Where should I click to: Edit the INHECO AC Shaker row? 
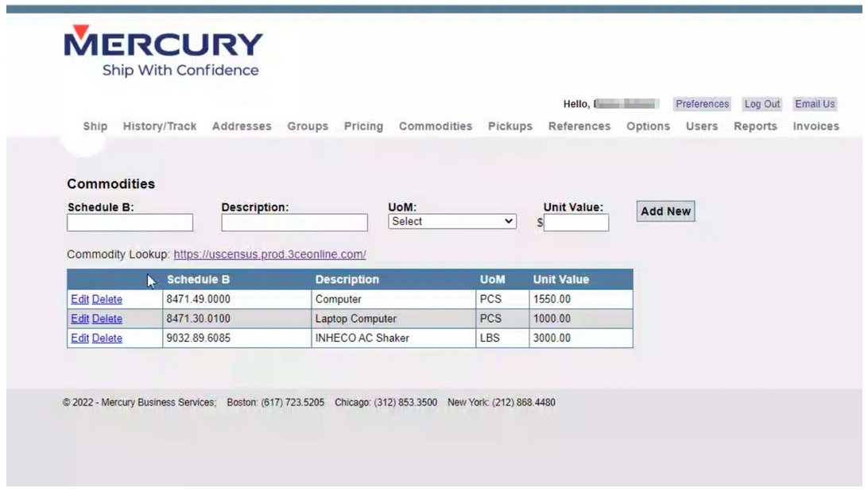tap(79, 338)
